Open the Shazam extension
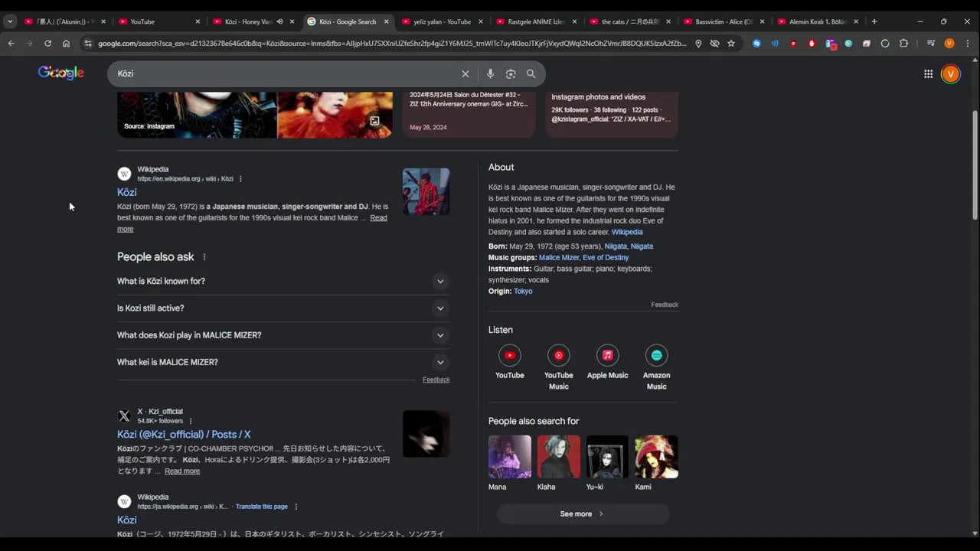 [756, 44]
